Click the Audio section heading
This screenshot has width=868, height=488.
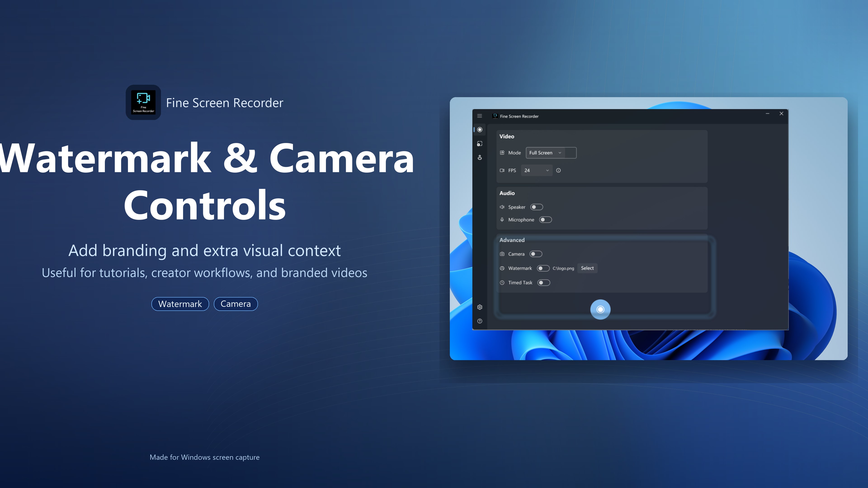(507, 193)
